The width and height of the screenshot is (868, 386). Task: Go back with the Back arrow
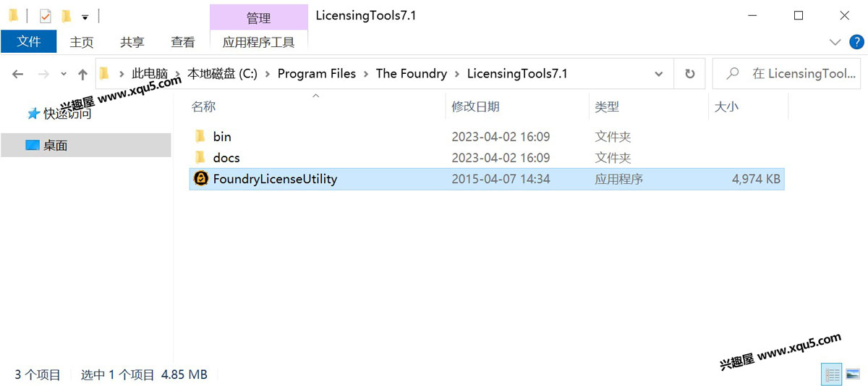[18, 74]
